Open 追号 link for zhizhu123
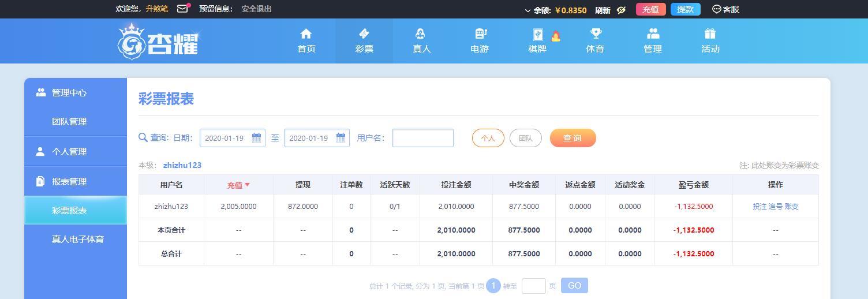This screenshot has height=299, width=868. point(776,206)
